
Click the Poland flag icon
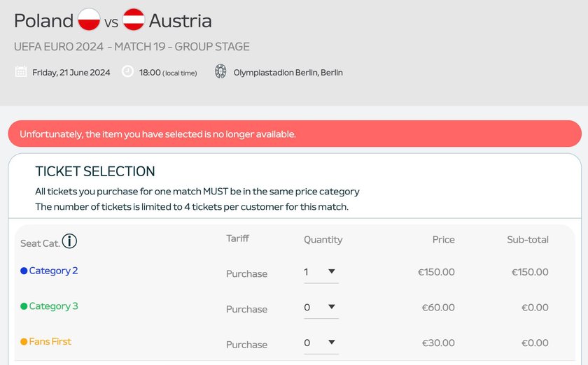pyautogui.click(x=89, y=20)
